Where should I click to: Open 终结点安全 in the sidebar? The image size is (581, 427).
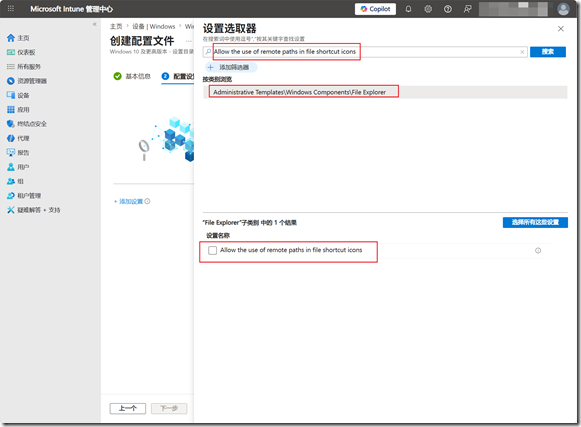(27, 124)
